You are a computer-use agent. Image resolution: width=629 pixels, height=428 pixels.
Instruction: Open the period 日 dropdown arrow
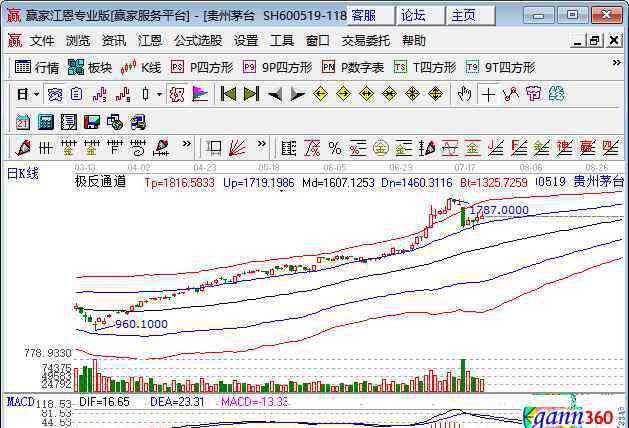click(37, 95)
